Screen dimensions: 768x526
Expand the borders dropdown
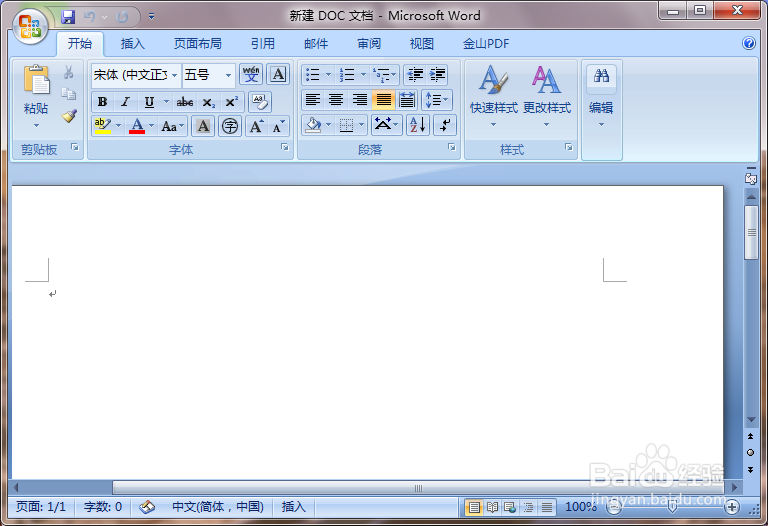click(361, 125)
